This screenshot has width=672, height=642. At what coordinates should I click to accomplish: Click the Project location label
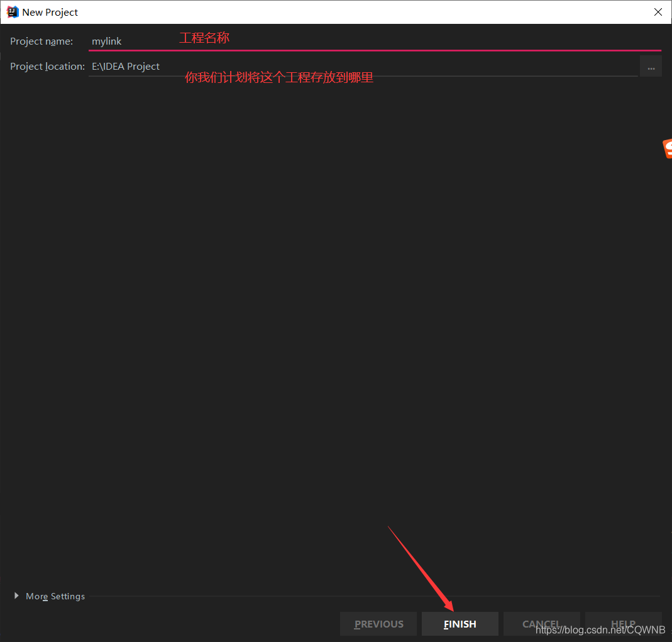click(x=47, y=67)
